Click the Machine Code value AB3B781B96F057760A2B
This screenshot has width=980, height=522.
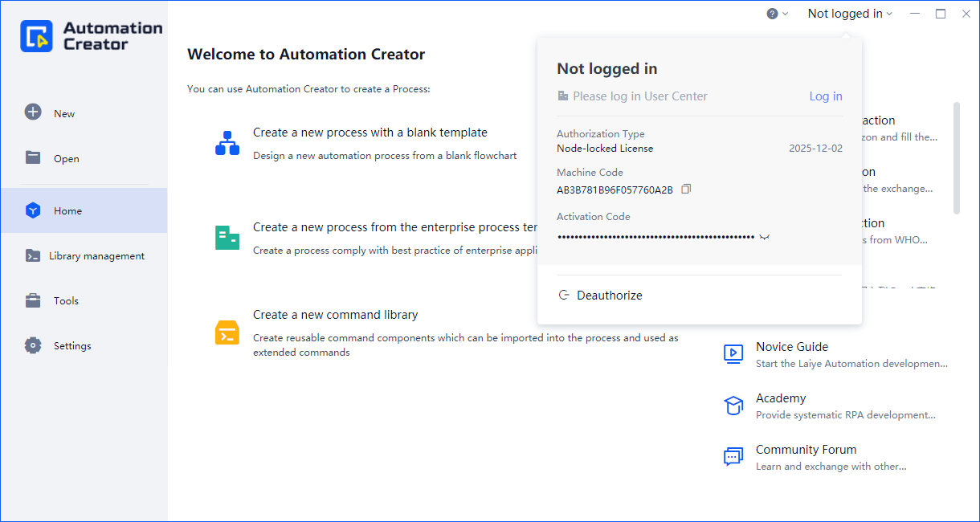[x=615, y=190]
